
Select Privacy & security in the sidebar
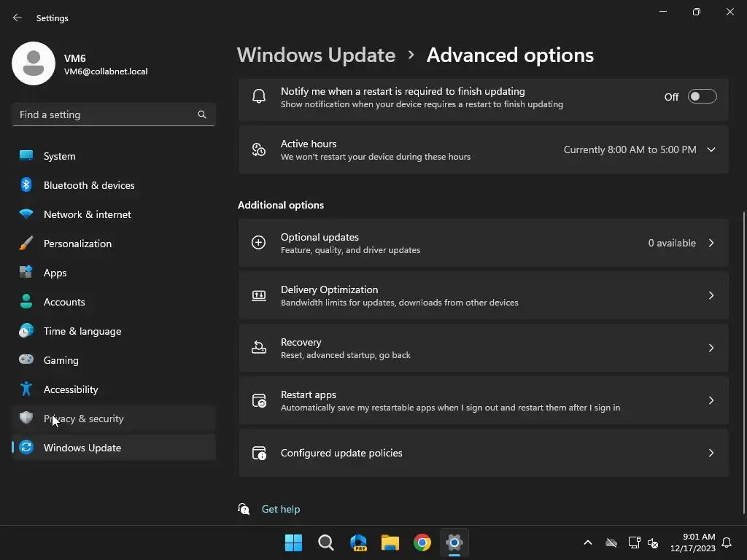[x=113, y=418]
